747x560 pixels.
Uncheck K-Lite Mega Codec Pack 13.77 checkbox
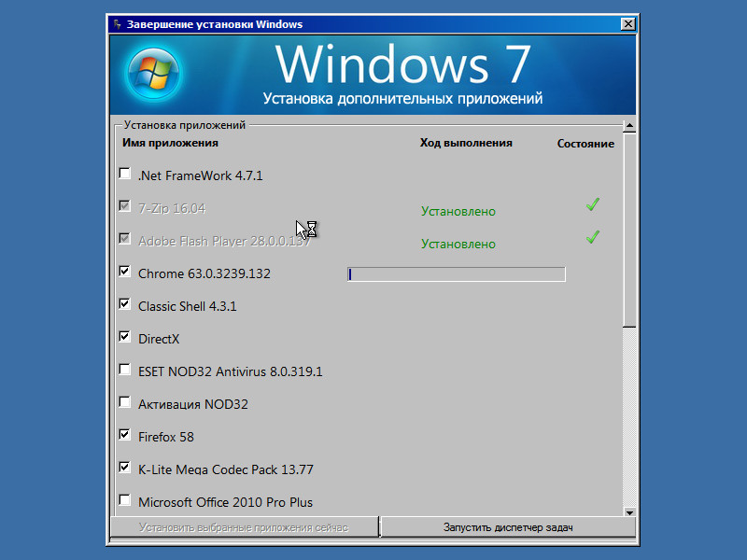[x=125, y=468]
